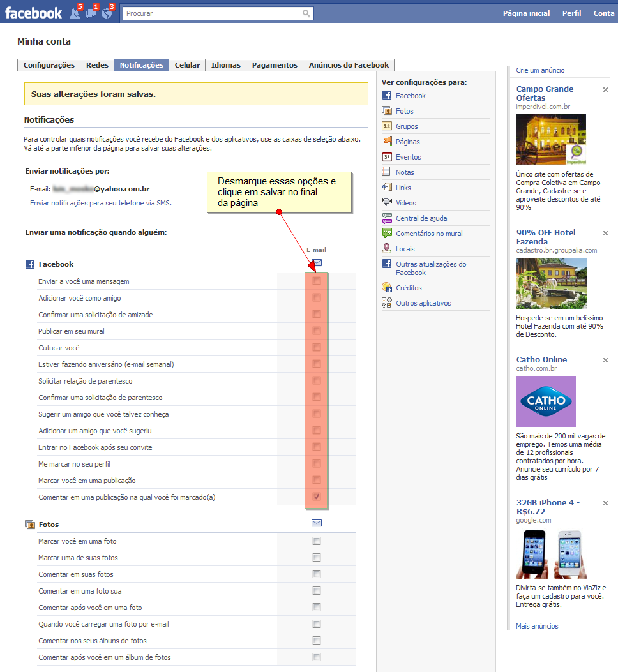Screen dimensions: 618x672
Task: Open the Conta menu
Action: pos(604,13)
